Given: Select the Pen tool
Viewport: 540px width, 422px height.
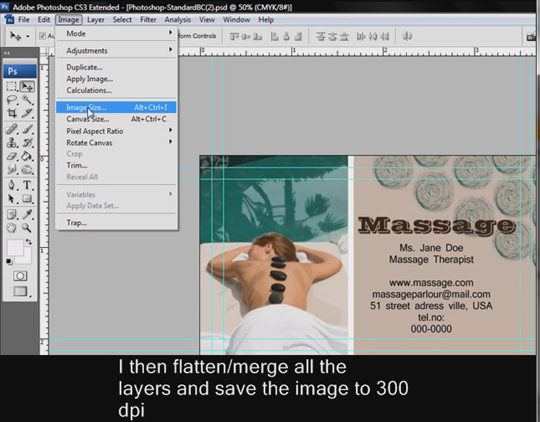Looking at the screenshot, I should click(x=11, y=185).
